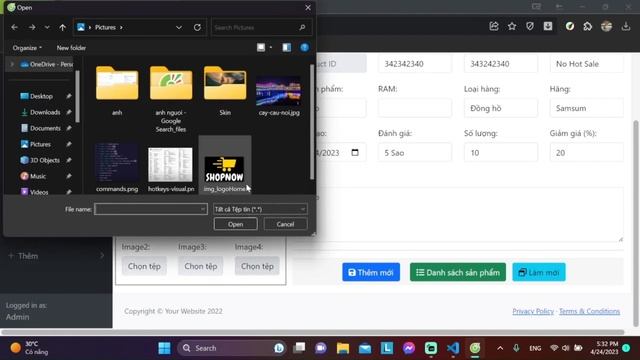Open the Mail app from taskbar
640x360 pixels.
point(365,348)
